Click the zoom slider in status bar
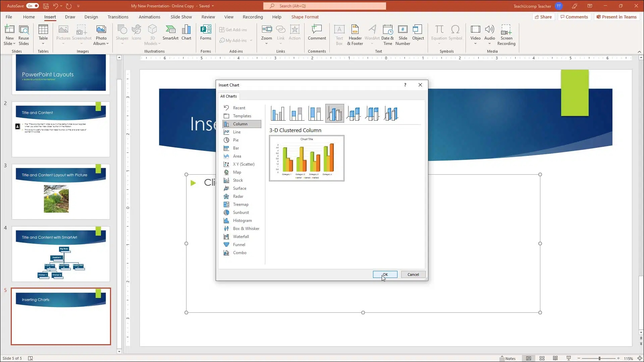This screenshot has height=362, width=644. (599, 358)
